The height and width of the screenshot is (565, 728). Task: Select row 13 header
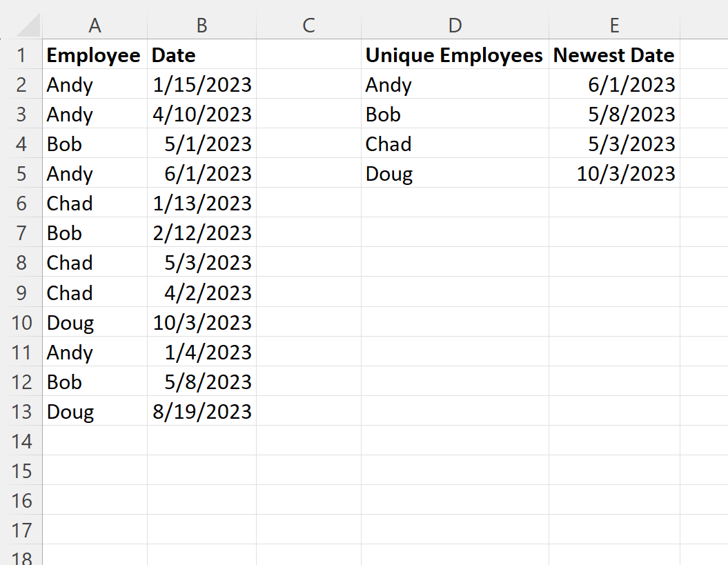pyautogui.click(x=21, y=411)
